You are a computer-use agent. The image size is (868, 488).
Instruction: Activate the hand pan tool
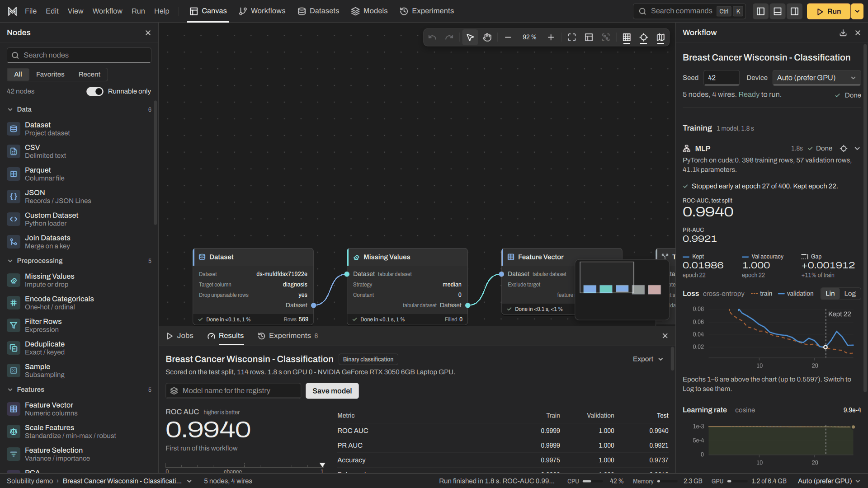[x=487, y=38]
